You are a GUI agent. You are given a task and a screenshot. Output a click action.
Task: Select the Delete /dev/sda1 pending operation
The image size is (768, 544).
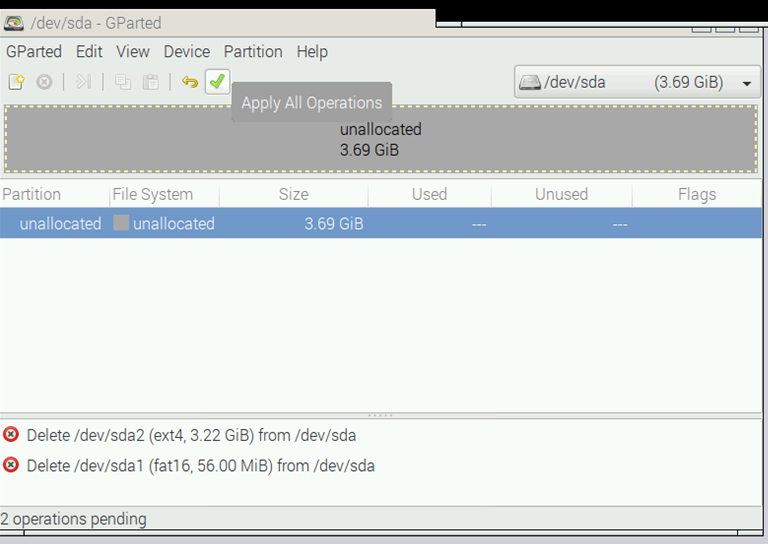200,466
